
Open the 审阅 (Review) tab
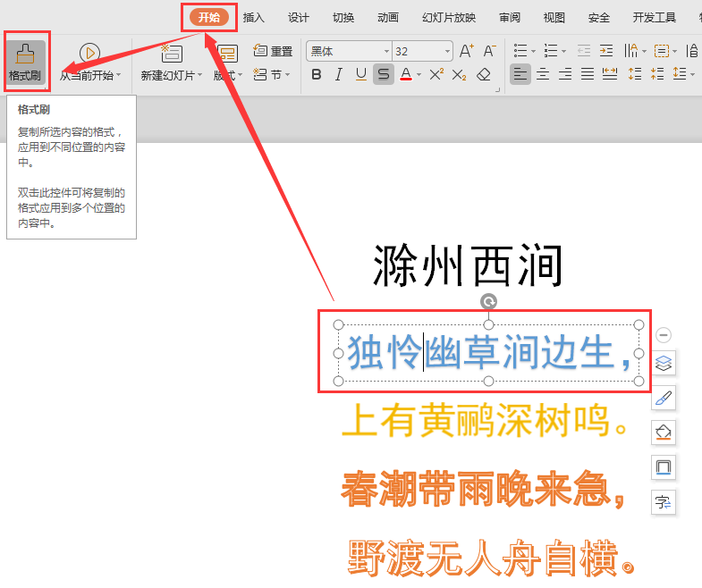[510, 18]
